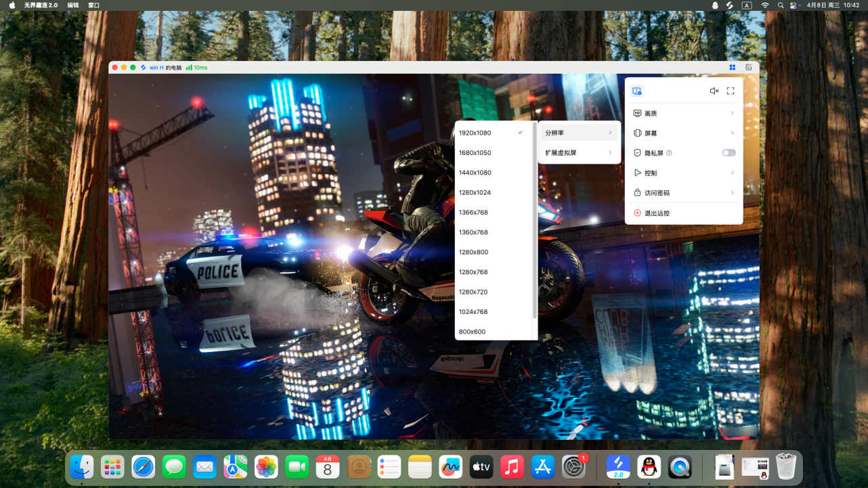This screenshot has height=488, width=868.
Task: Expand the 画质 quality submenu
Action: click(684, 113)
